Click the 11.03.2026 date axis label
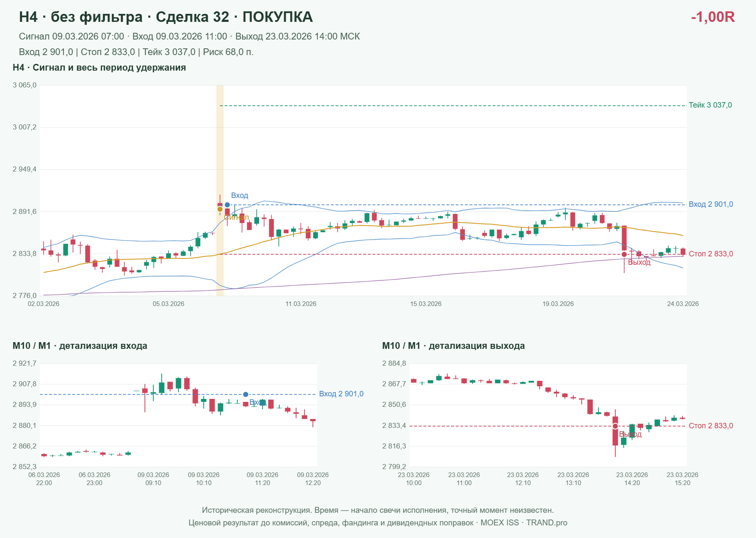Image resolution: width=756 pixels, height=538 pixels. coord(301,304)
